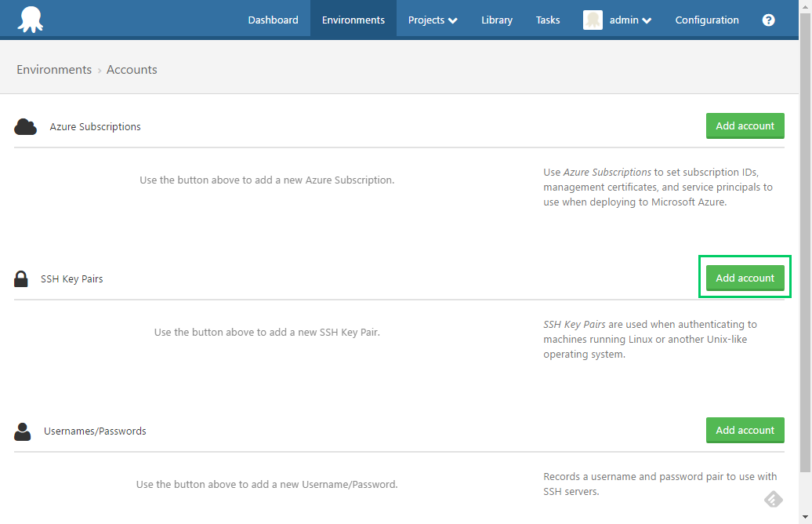Screen dimensions: 812x524
Task: Open the admin user dropdown
Action: pyautogui.click(x=630, y=20)
